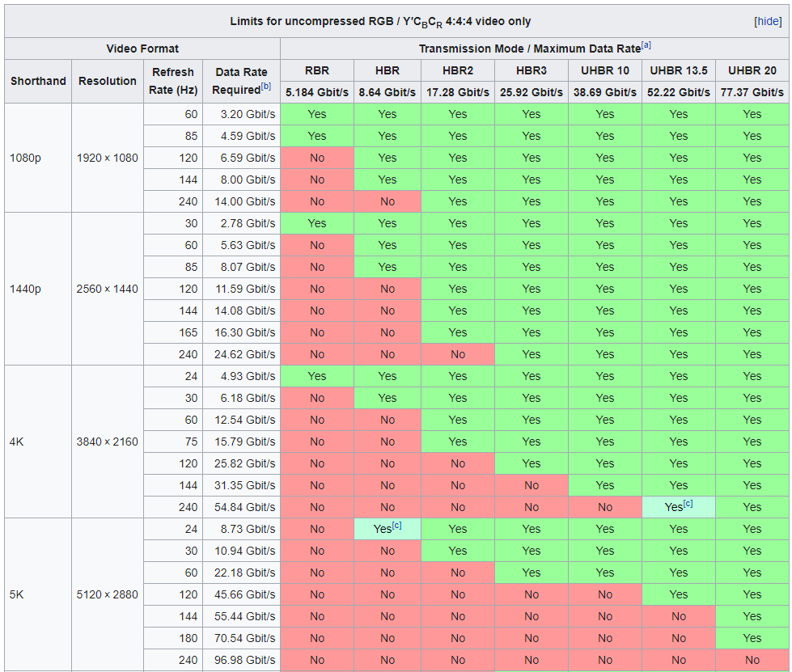Click the 14.08 Gbit/s data rate value

click(x=245, y=311)
